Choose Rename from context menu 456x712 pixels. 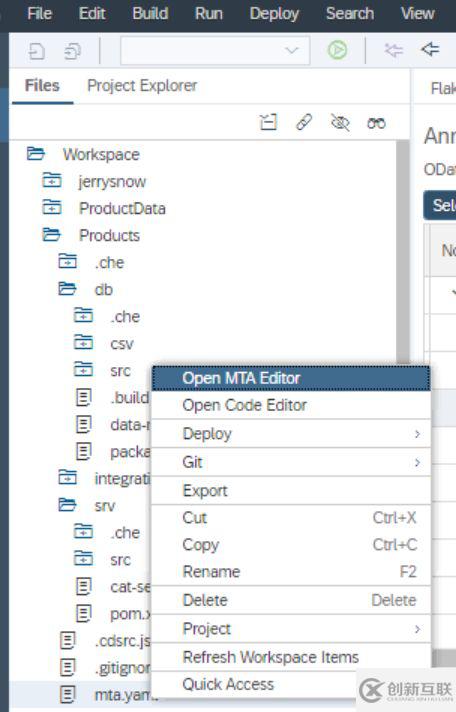coord(291,572)
